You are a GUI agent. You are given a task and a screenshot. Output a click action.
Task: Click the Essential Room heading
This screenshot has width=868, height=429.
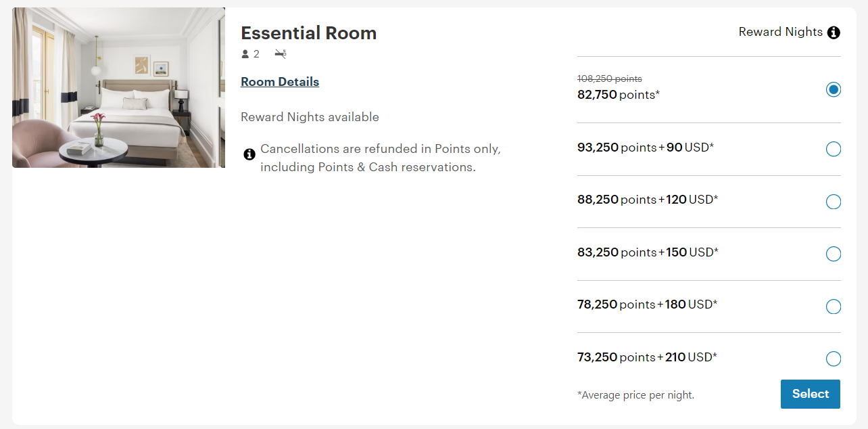pos(309,32)
